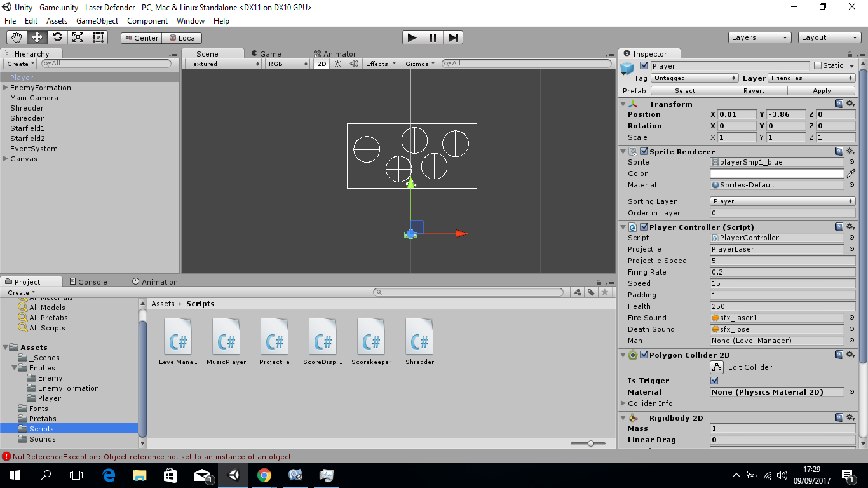Screen dimensions: 868x488
Task: Select the Scale tool
Action: pos(78,37)
